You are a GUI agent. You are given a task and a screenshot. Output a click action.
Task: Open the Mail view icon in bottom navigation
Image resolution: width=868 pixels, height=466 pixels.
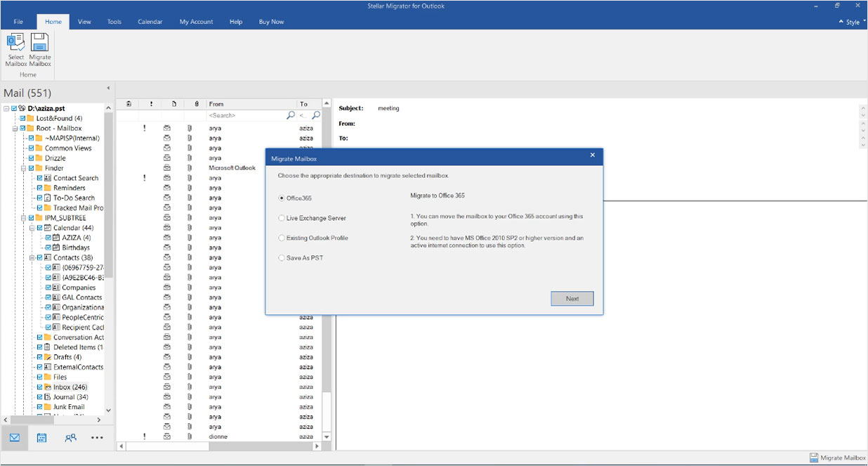(x=15, y=437)
